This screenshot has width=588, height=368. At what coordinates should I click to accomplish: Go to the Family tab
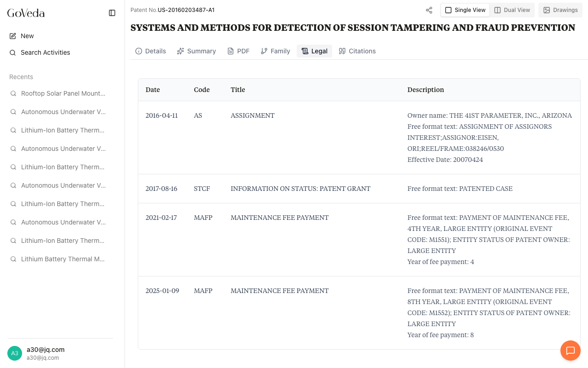pos(275,51)
